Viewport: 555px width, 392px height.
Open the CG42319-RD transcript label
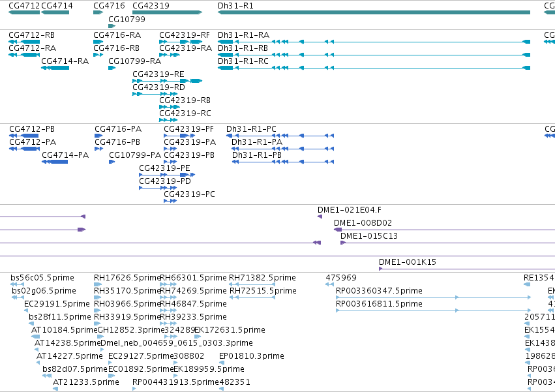(x=158, y=87)
